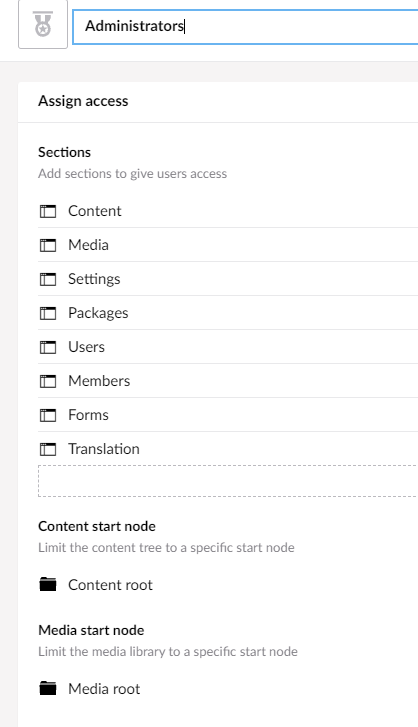Click the Members section icon
Viewport: 418px width, 727px height.
pyautogui.click(x=48, y=381)
